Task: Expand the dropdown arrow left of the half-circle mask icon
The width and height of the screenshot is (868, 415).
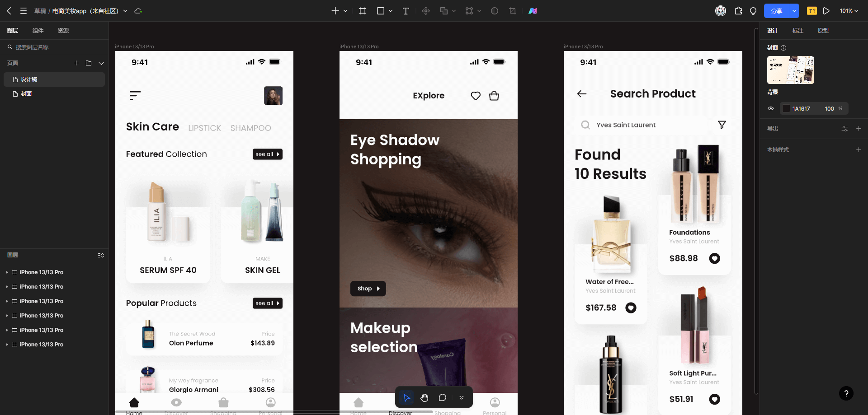Action: (x=479, y=11)
